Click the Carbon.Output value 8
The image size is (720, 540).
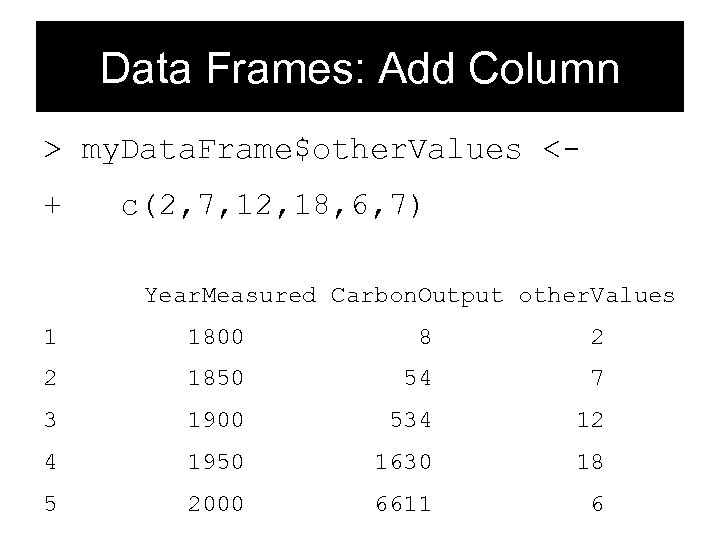[425, 337]
